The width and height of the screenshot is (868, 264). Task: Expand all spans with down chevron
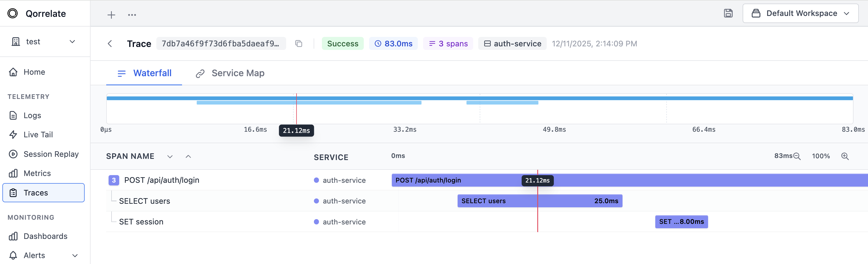tap(170, 157)
